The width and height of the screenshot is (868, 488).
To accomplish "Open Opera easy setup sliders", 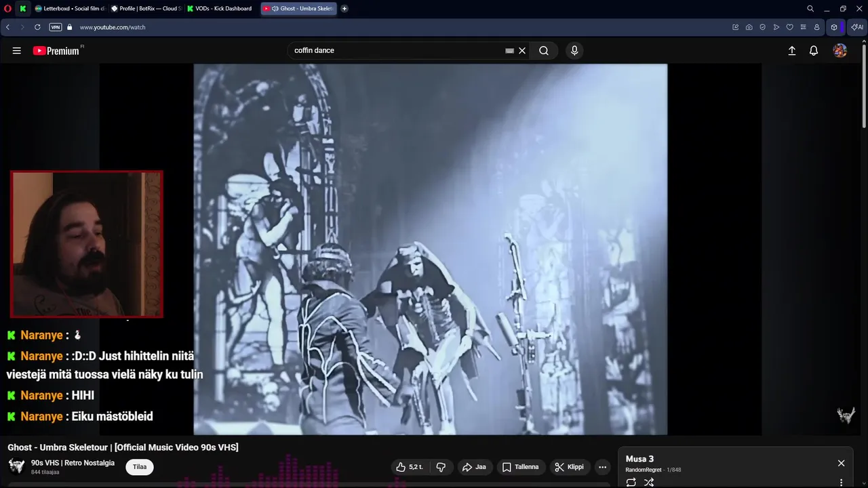I will [x=803, y=27].
